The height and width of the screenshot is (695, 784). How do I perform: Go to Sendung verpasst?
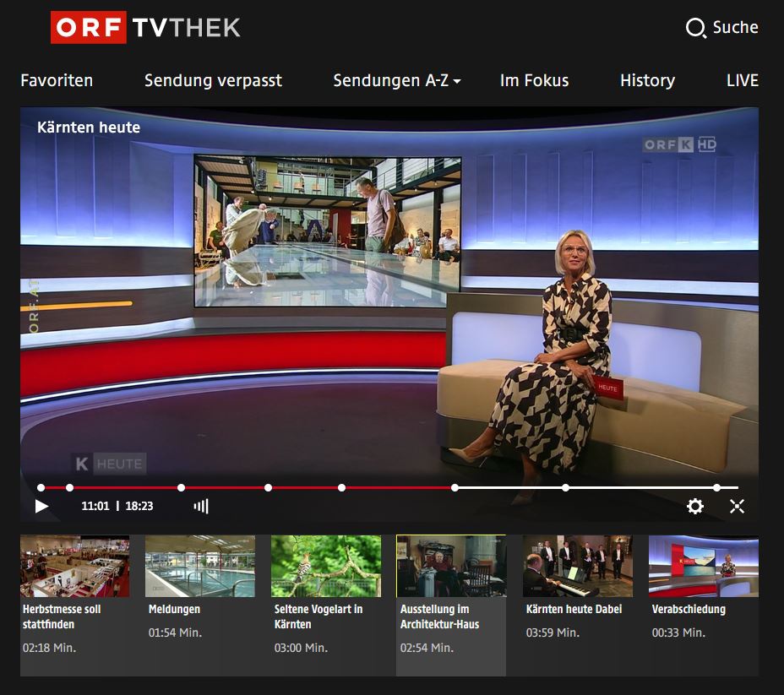213,80
